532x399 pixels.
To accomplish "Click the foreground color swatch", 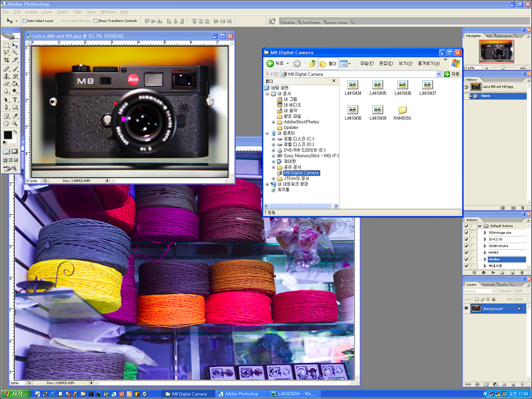I will (7, 135).
